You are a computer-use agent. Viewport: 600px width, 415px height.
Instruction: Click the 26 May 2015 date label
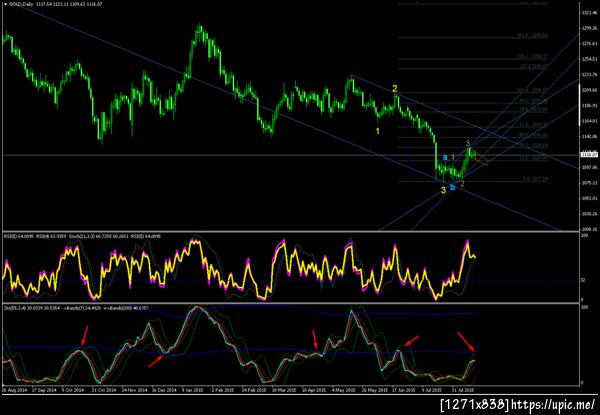coord(375,390)
